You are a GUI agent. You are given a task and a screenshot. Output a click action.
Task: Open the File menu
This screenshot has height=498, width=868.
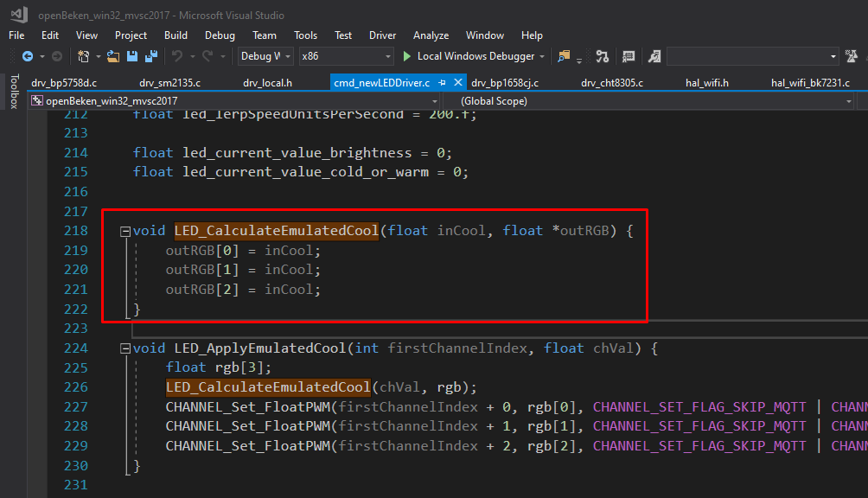[16, 35]
